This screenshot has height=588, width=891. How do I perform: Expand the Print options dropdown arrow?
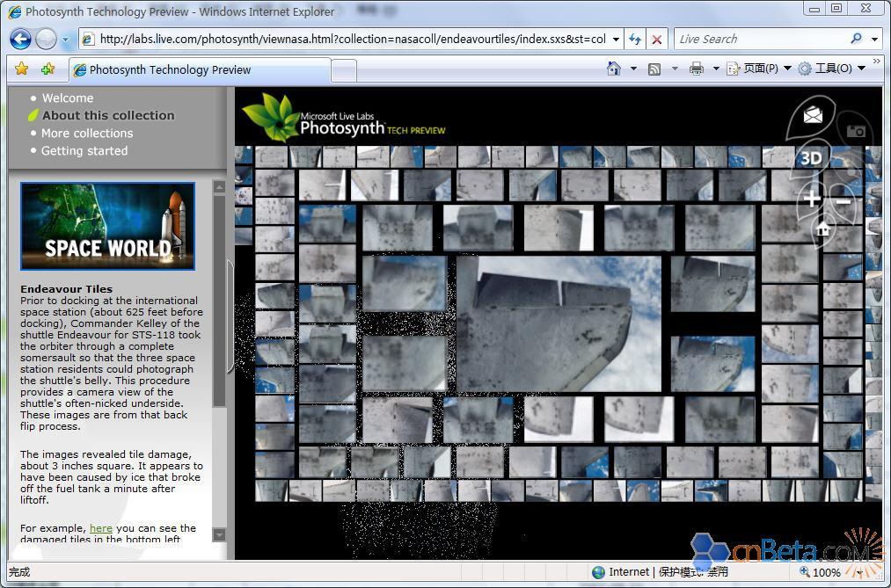716,69
